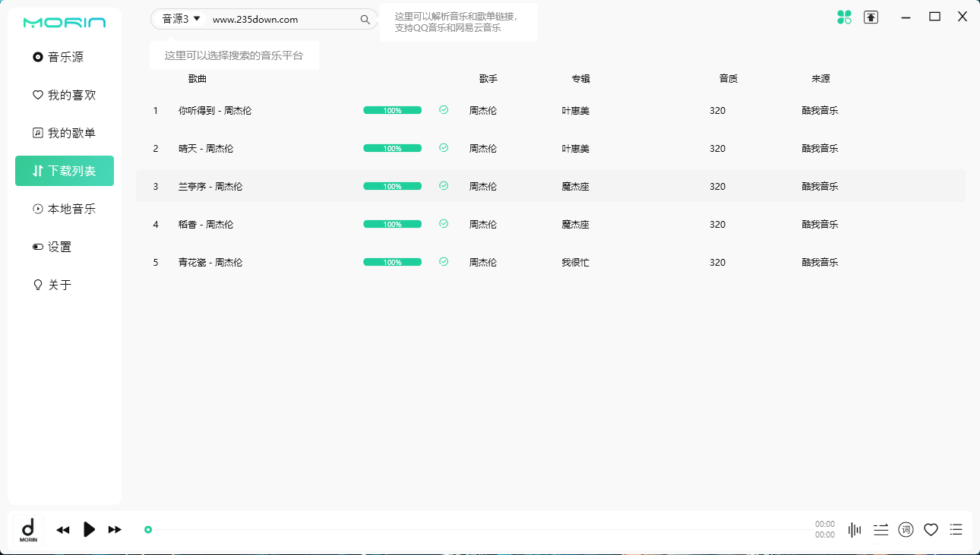Screen dimensions: 980x555
Task: Open the 音乐源 music source page
Action: coord(65,57)
